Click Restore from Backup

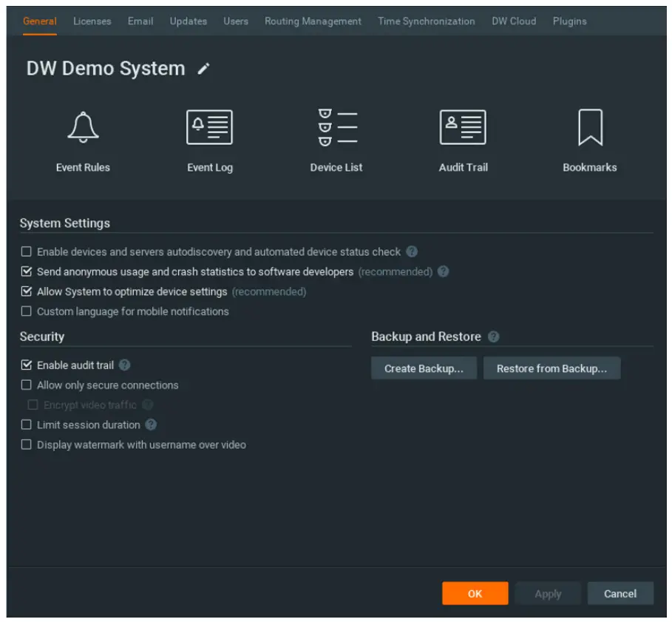coord(551,368)
